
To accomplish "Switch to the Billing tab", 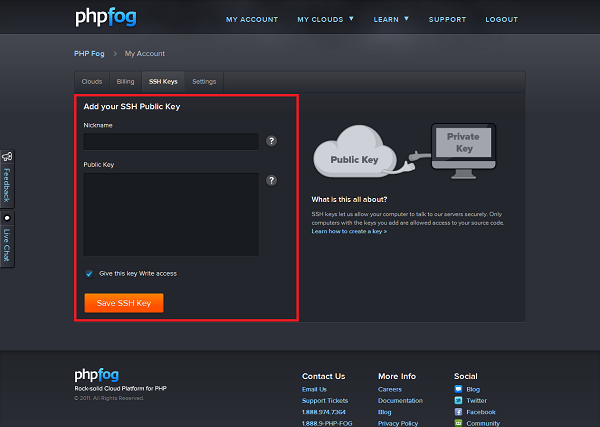I will 126,81.
